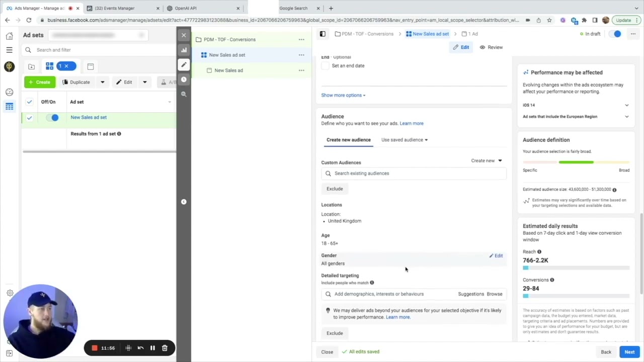Open the Learn more link under Audience
The width and height of the screenshot is (644, 362).
411,123
